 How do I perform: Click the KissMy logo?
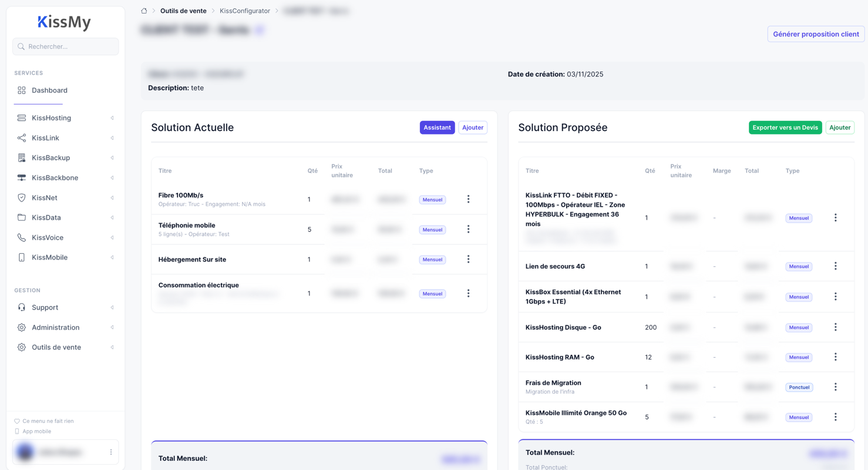point(65,22)
